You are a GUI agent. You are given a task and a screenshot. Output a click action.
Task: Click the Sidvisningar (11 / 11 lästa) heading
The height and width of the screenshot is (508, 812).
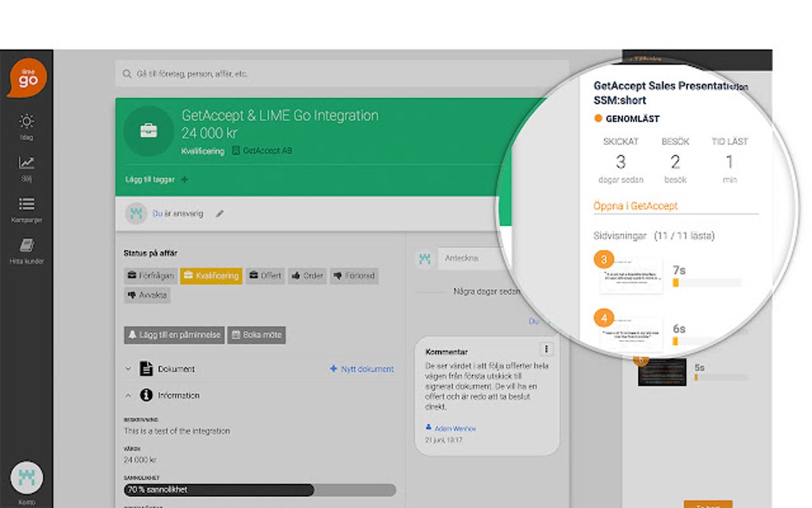point(654,236)
